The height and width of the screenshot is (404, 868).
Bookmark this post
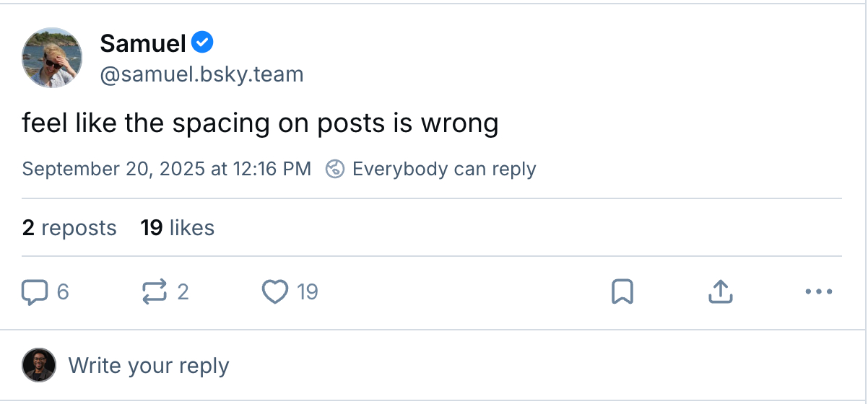pos(622,292)
